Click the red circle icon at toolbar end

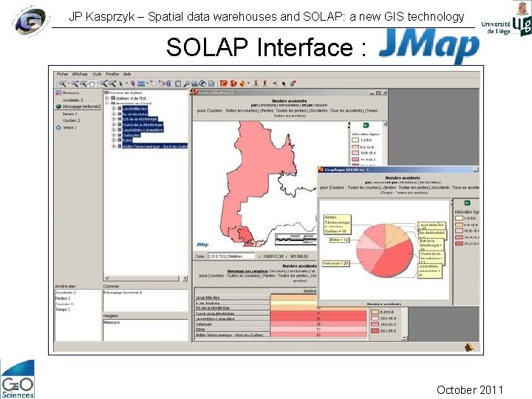click(293, 83)
